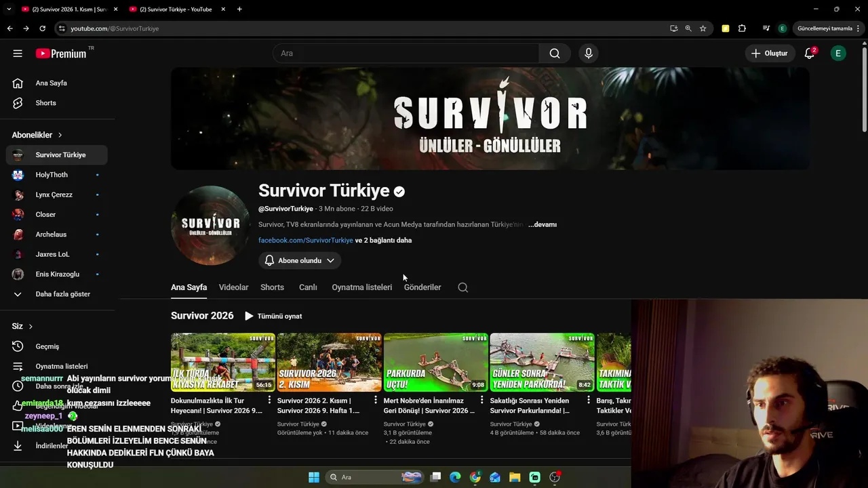Click the Oluştur create button
This screenshot has height=488, width=868.
coord(770,54)
